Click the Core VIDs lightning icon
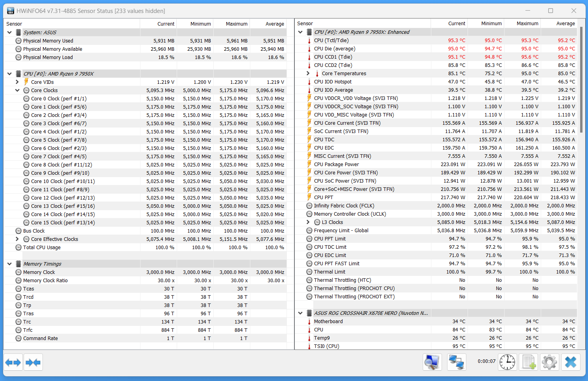 (26, 82)
